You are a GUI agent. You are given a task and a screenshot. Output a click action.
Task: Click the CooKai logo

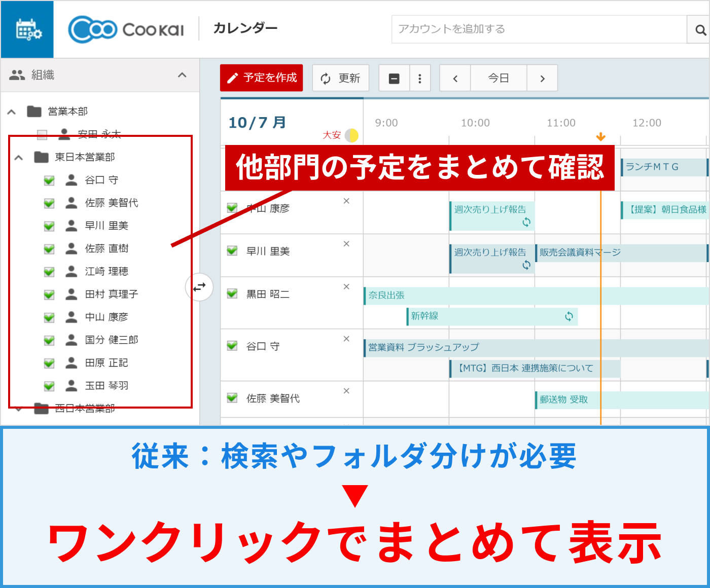click(x=126, y=29)
